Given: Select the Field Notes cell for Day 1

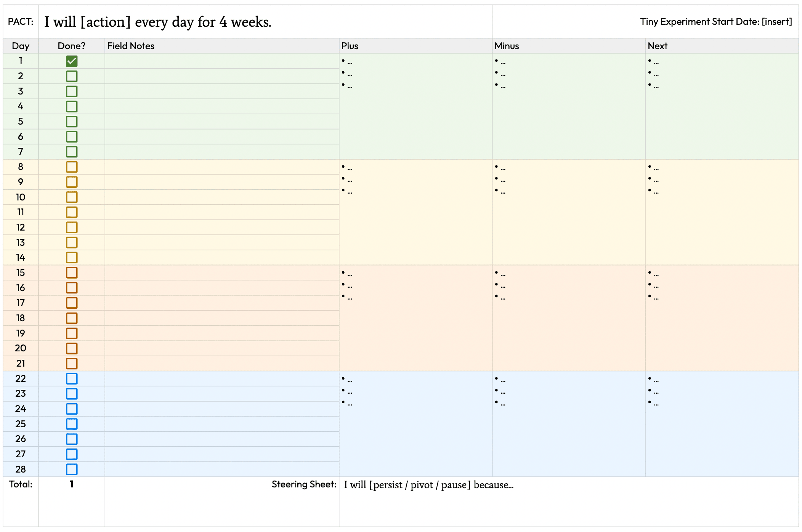Looking at the screenshot, I should [x=222, y=61].
